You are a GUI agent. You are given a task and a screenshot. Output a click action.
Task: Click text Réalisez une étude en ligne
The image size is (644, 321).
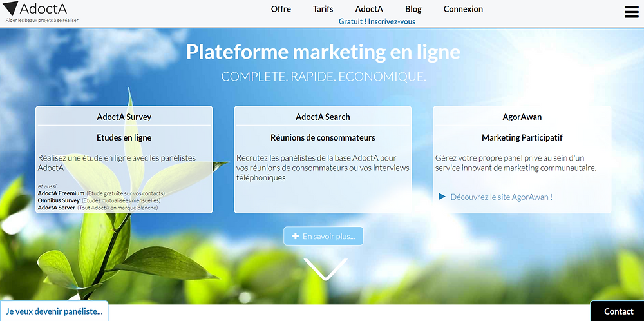click(117, 163)
